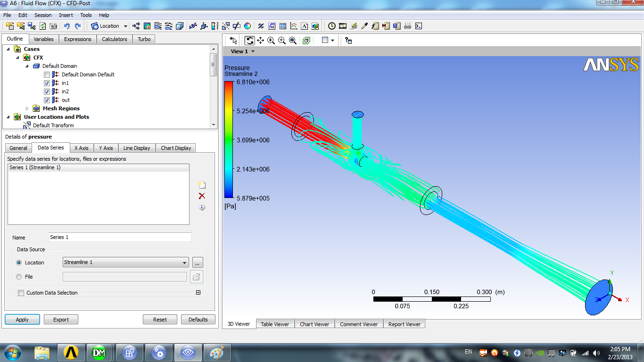Open the viewport layout dropdown arrow
The image size is (644, 362).
coord(332,41)
